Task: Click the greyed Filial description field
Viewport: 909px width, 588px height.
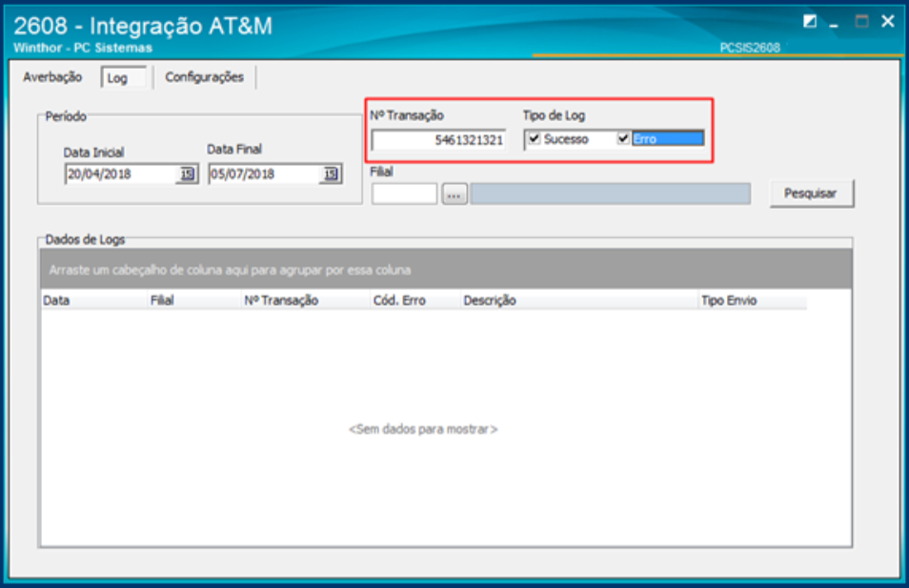Action: pos(610,193)
